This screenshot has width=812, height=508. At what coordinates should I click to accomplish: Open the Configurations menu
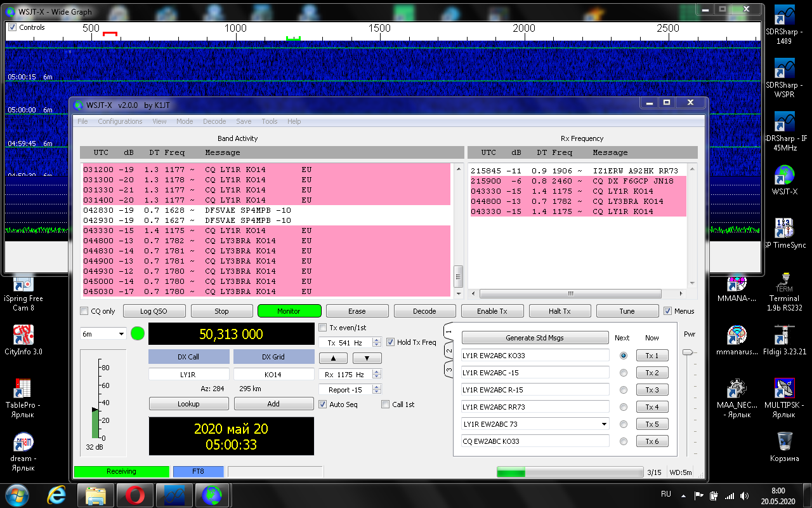pyautogui.click(x=120, y=121)
